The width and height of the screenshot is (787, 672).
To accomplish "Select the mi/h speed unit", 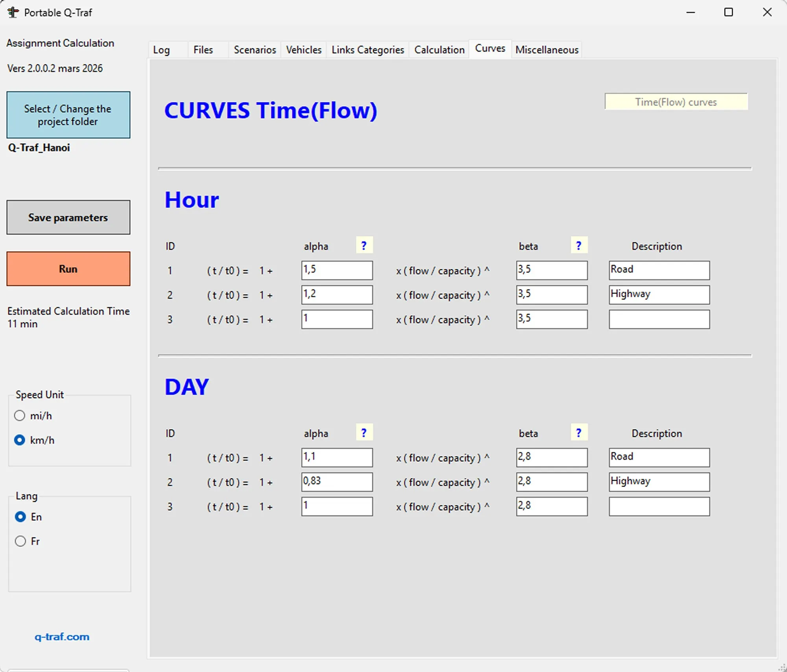I will pos(20,415).
